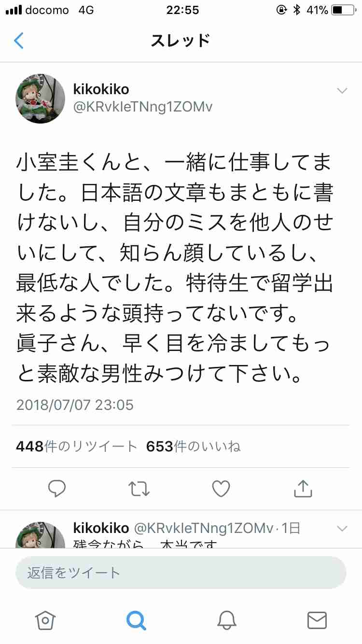View the 653件のいいね list
This screenshot has height=644, width=362.
click(193, 447)
